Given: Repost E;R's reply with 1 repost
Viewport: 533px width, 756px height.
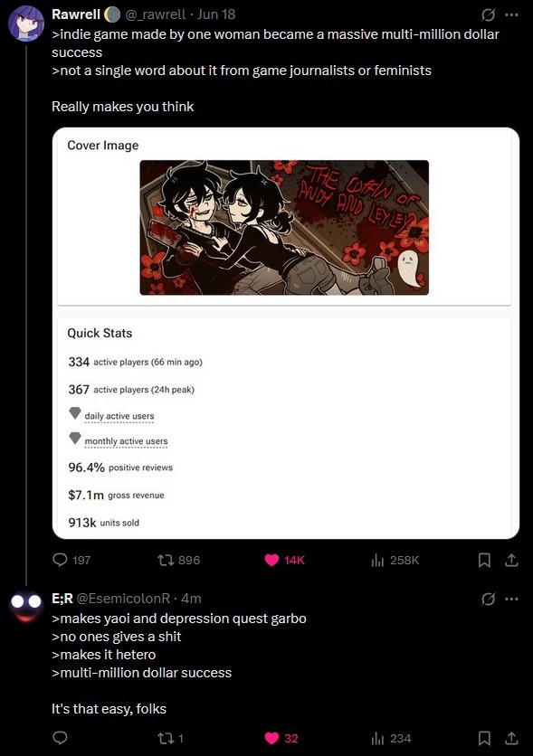Looking at the screenshot, I should [x=165, y=738].
